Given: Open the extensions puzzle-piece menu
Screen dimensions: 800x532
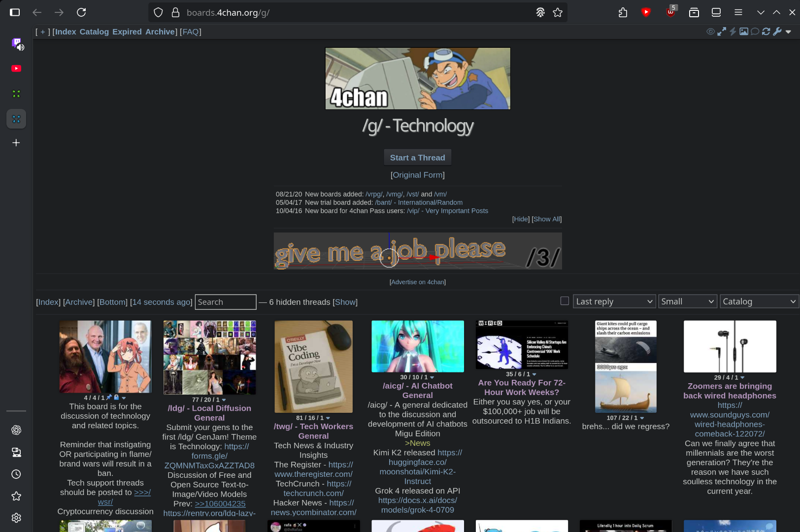Looking at the screenshot, I should pos(623,12).
